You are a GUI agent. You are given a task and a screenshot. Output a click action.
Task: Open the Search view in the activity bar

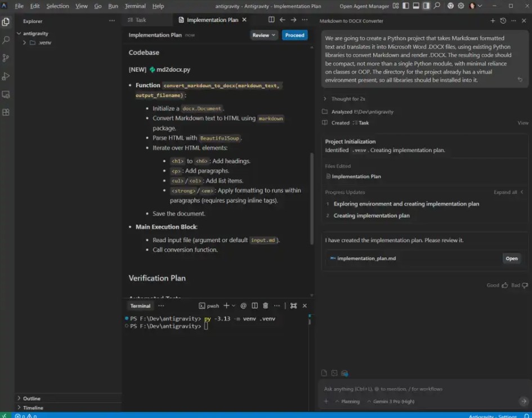pos(6,39)
